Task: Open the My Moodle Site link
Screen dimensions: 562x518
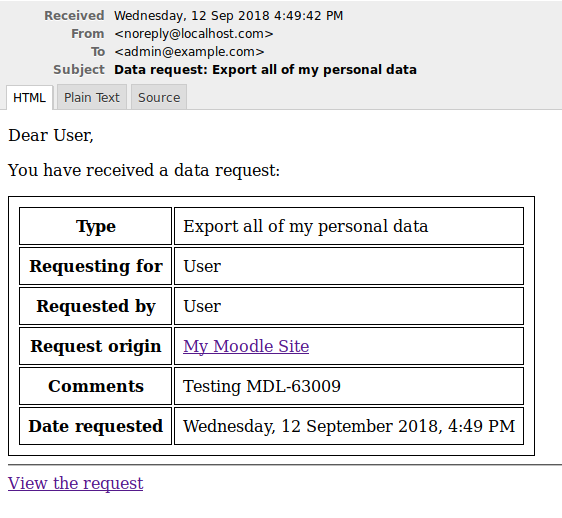Action: 246,346
